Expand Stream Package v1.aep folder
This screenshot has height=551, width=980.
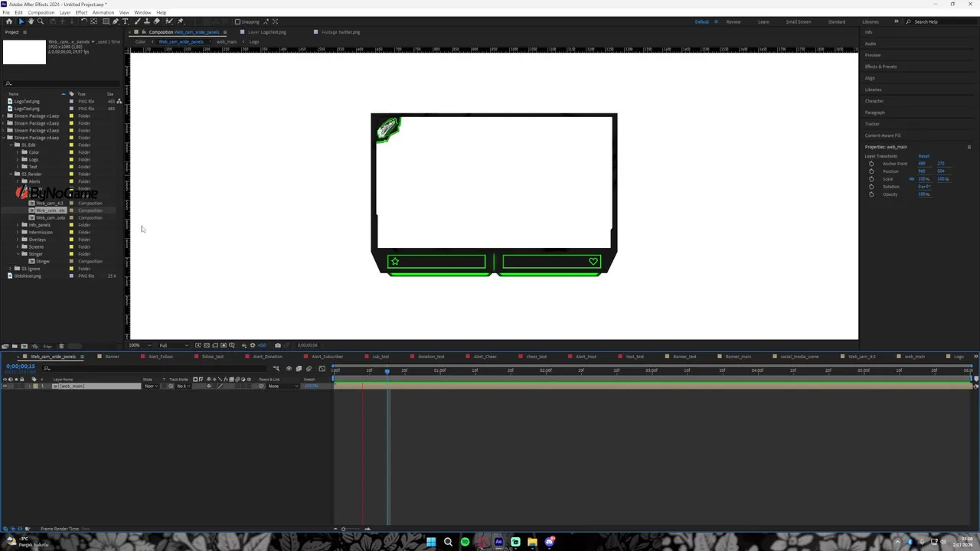(x=3, y=116)
